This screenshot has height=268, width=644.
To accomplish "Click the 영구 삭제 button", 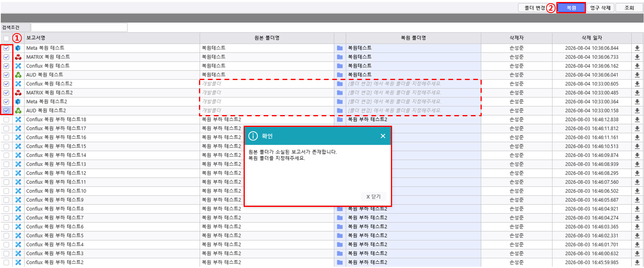I will coord(600,8).
